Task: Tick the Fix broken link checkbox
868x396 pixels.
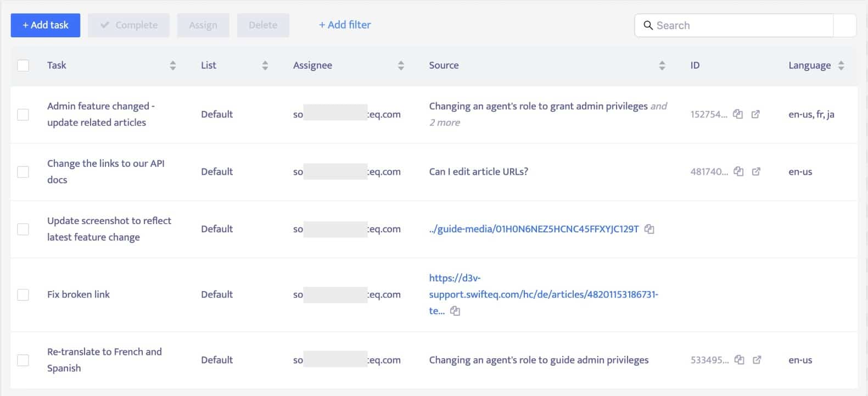Action: coord(23,294)
